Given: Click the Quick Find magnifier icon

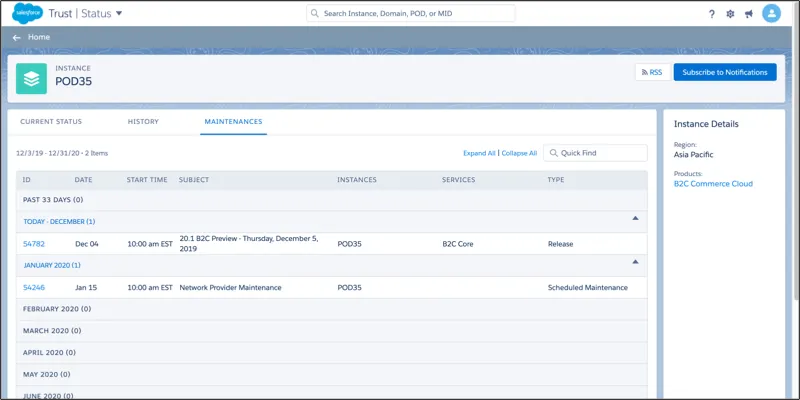Looking at the screenshot, I should 553,153.
